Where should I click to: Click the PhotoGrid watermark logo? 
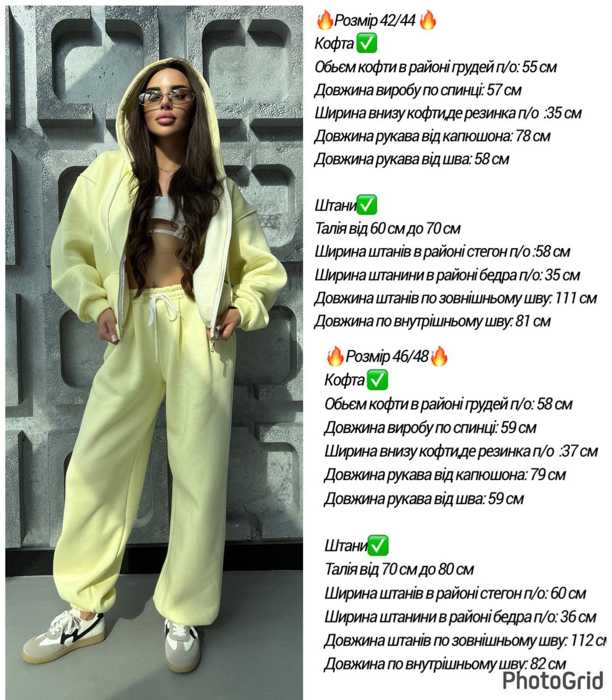point(553,681)
